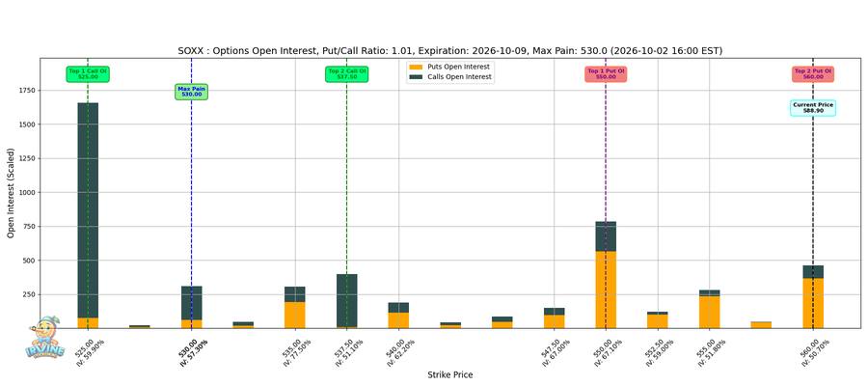Click the 'Top 1 Call OI 525.00' annotation box
Screen dimensions: 868x386
[88, 74]
